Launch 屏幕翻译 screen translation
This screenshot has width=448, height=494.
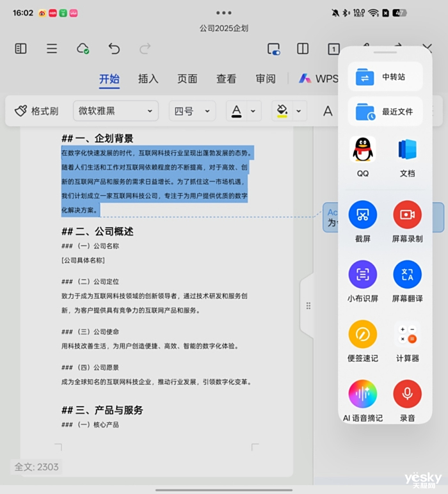pos(407,275)
